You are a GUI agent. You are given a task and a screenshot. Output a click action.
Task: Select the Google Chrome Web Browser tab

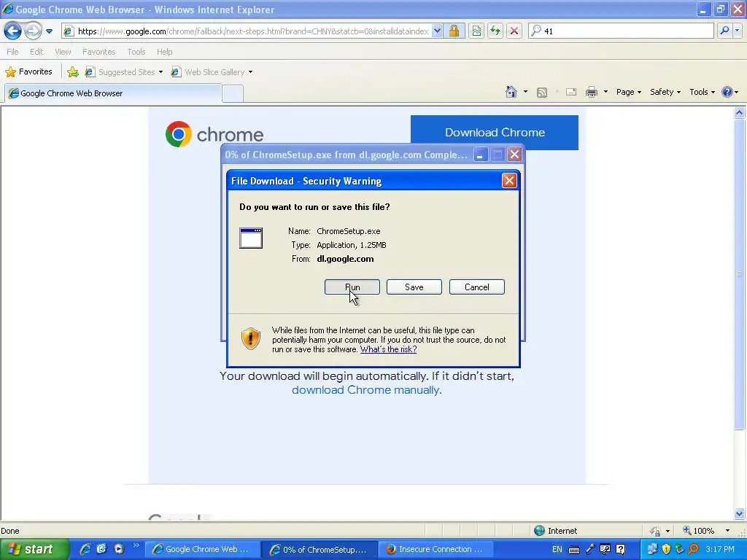click(x=113, y=93)
